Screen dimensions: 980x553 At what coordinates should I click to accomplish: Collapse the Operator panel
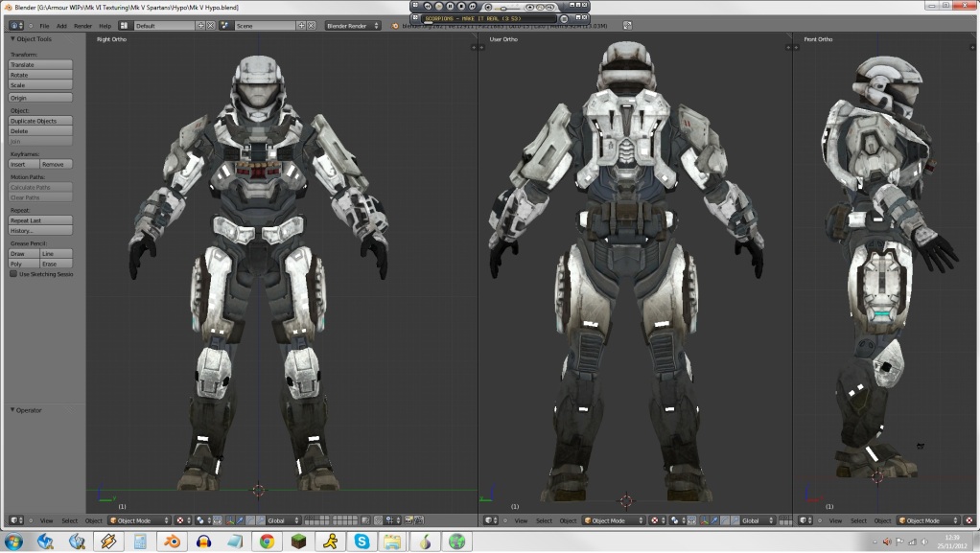pyautogui.click(x=12, y=410)
